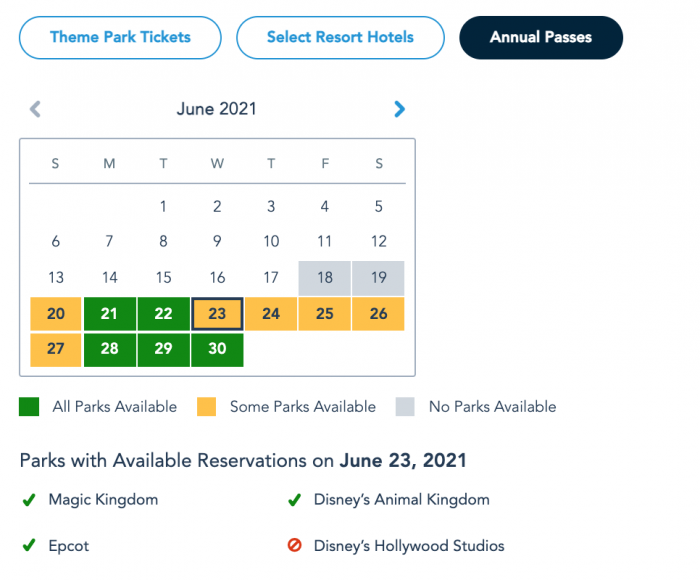Open Select Resort Hotels tab
Viewport: 700px width, 580px height.
tap(340, 38)
